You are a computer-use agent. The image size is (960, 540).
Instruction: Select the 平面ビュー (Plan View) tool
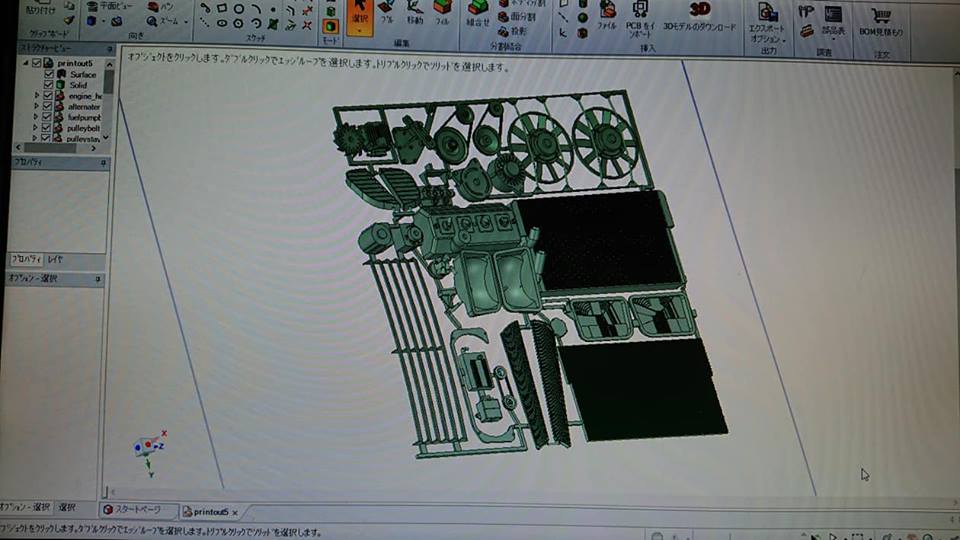tap(109, 6)
